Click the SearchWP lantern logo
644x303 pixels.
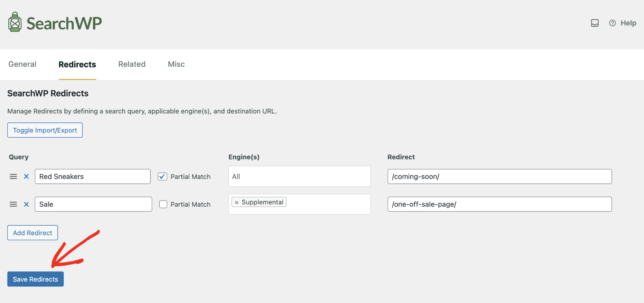pyautogui.click(x=14, y=22)
